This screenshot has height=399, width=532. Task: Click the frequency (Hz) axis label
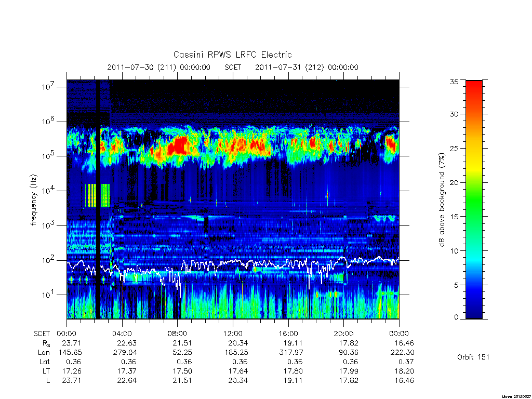[33, 200]
